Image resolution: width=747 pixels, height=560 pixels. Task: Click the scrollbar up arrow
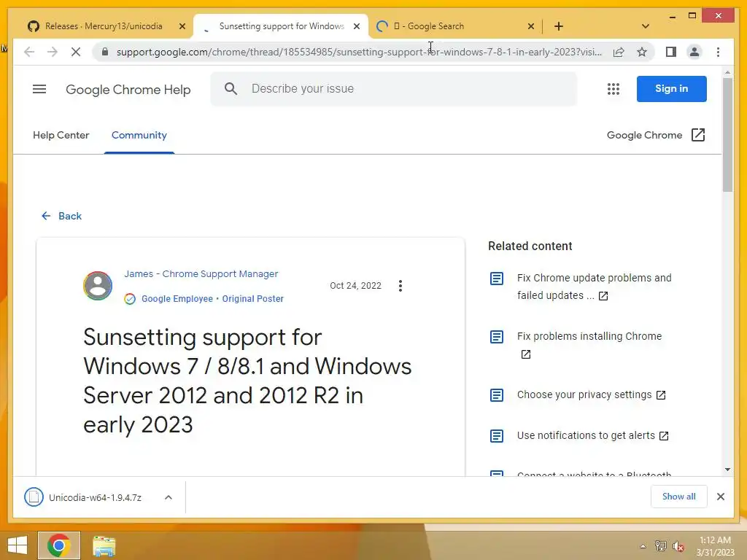coord(727,73)
